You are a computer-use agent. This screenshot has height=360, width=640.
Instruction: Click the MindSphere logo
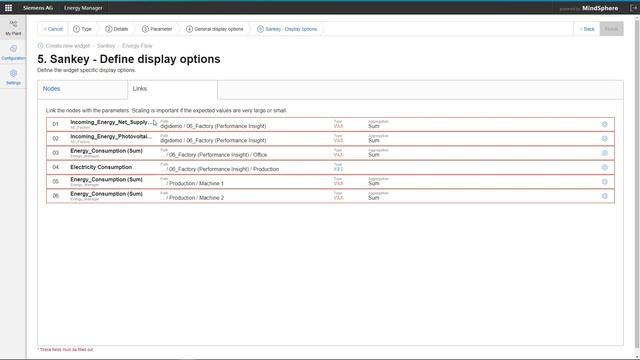tap(600, 8)
